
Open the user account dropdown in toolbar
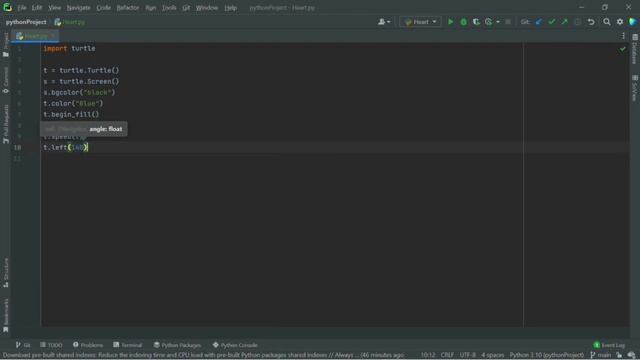[x=384, y=22]
